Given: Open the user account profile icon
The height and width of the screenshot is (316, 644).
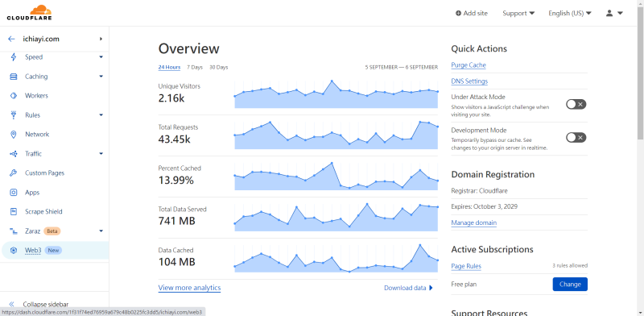Looking at the screenshot, I should (609, 13).
